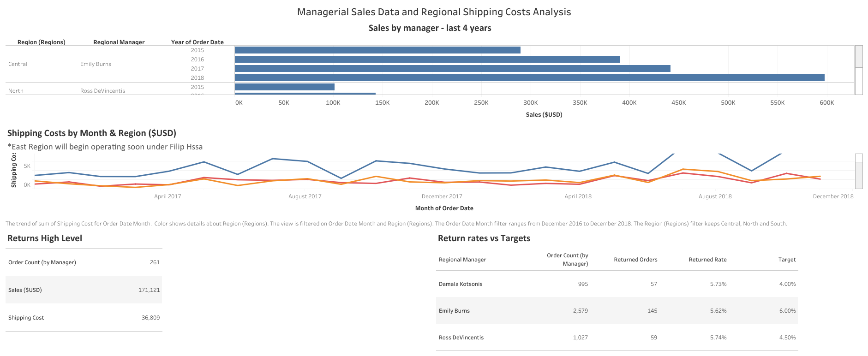Image resolution: width=868 pixels, height=356 pixels.
Task: Click the East Region Filip Hssa note
Action: 105,147
